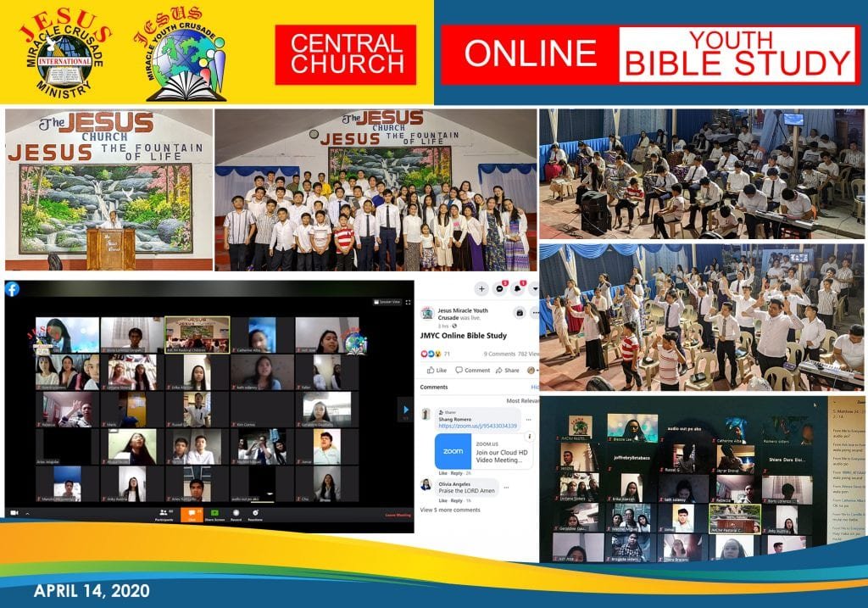Click the Share Screen icon
This screenshot has height=608, width=868.
point(214,513)
